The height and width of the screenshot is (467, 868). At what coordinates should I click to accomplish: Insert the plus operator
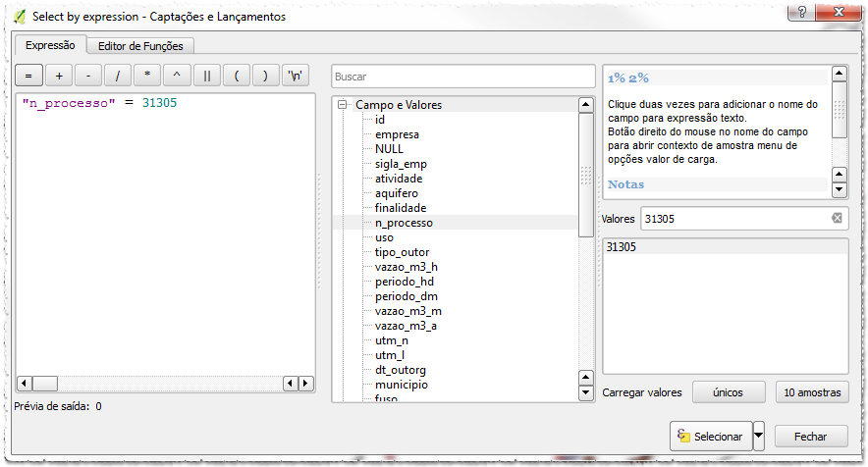click(59, 76)
